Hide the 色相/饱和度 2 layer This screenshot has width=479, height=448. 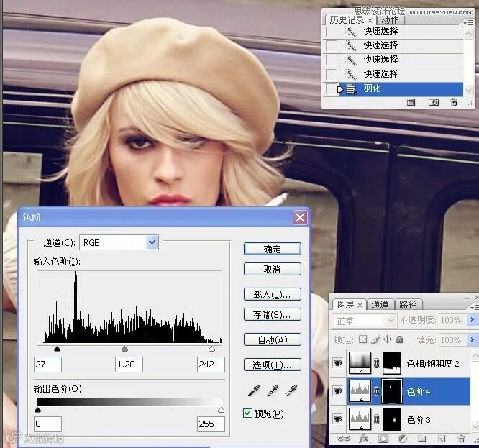coord(338,363)
